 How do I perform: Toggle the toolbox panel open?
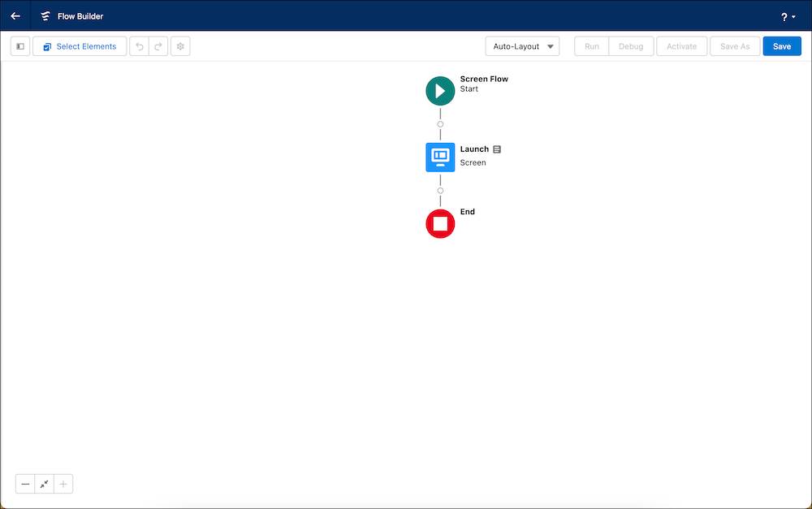(19, 45)
